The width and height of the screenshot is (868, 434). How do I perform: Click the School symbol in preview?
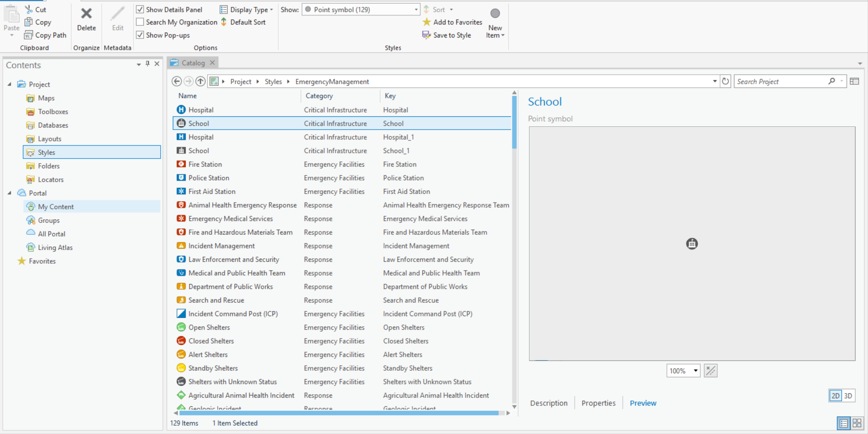coord(692,244)
